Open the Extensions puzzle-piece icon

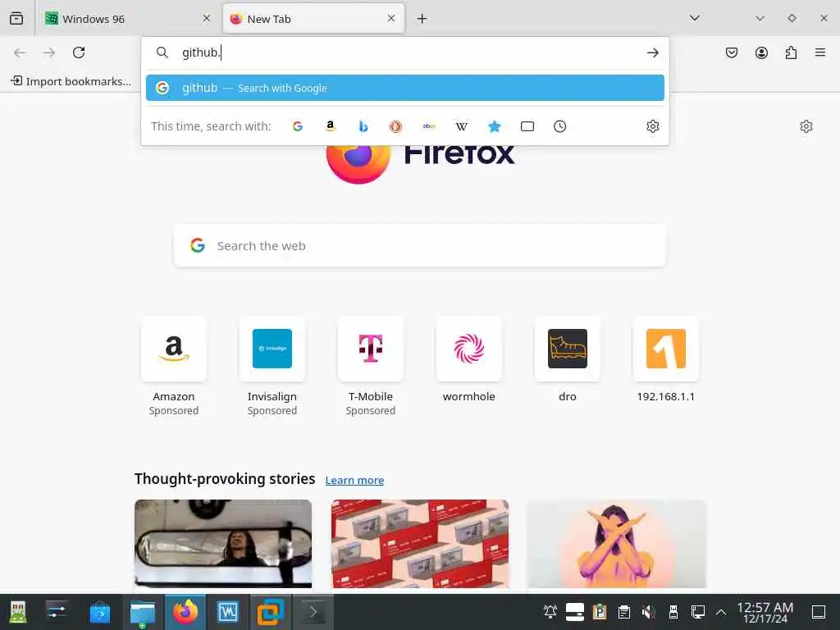tap(791, 52)
